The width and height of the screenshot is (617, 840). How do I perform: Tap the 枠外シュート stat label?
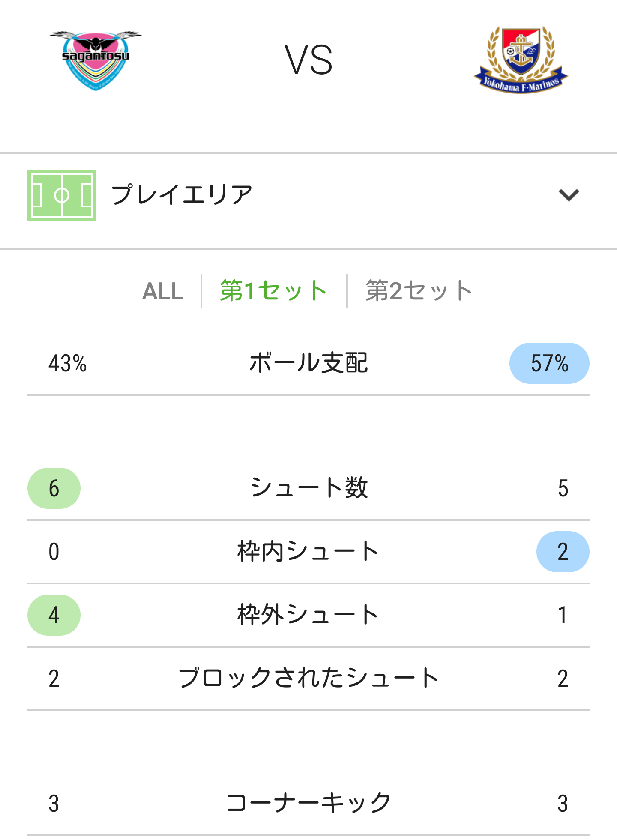click(308, 615)
